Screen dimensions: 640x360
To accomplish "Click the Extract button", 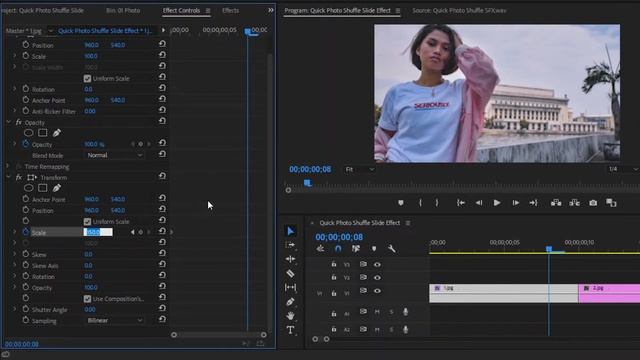I will point(574,202).
